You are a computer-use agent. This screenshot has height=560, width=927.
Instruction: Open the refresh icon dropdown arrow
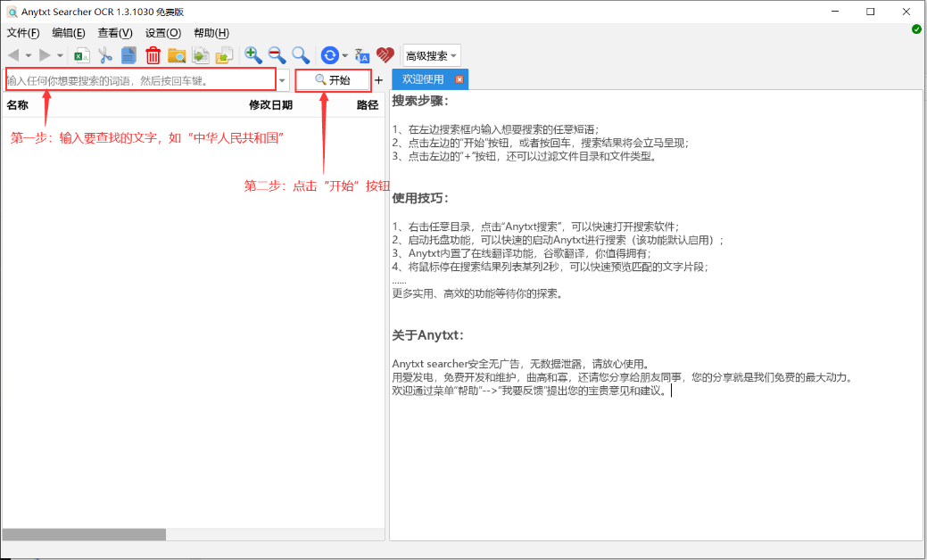[345, 56]
